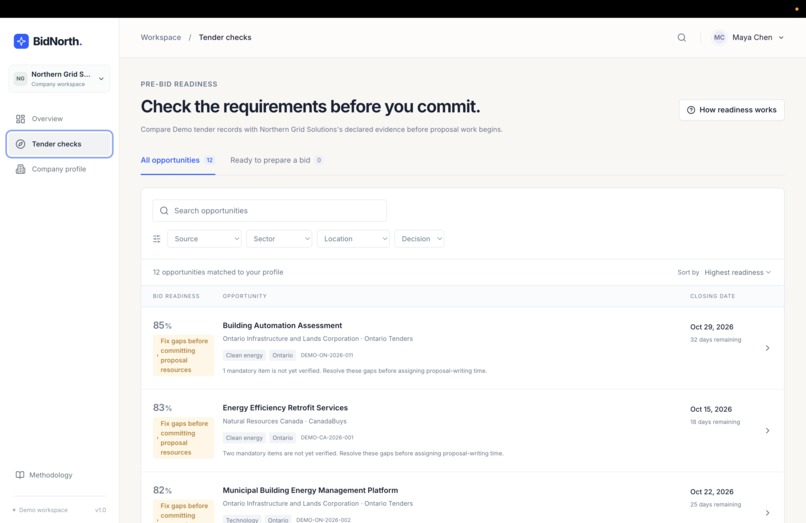
Task: Open Energy Efficiency Retrofit Services row arrow
Action: [767, 430]
